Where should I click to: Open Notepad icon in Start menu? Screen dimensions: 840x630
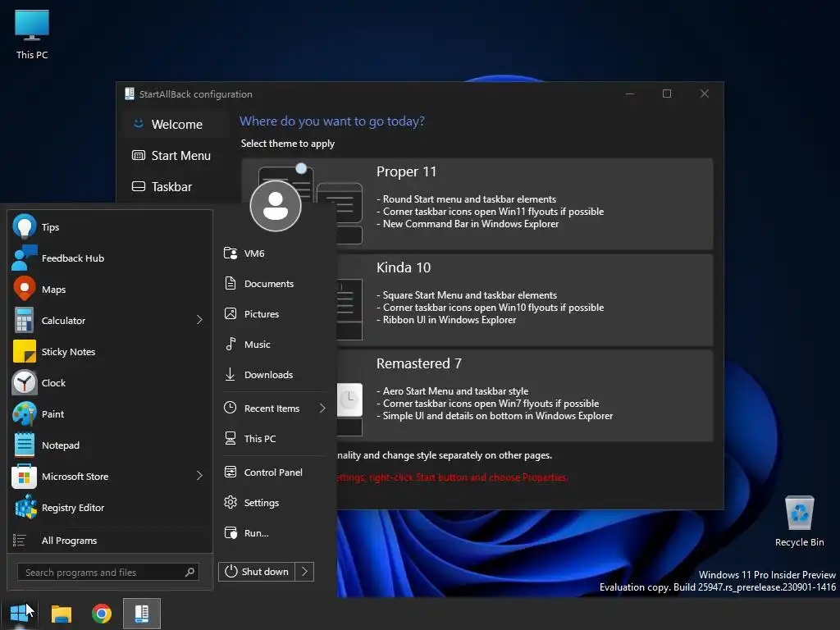coord(24,445)
